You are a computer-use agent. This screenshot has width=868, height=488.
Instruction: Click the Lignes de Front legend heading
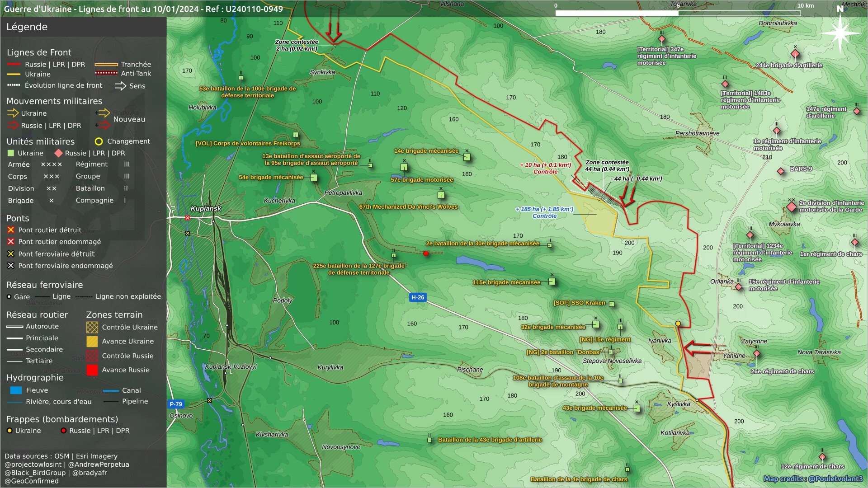tap(39, 52)
